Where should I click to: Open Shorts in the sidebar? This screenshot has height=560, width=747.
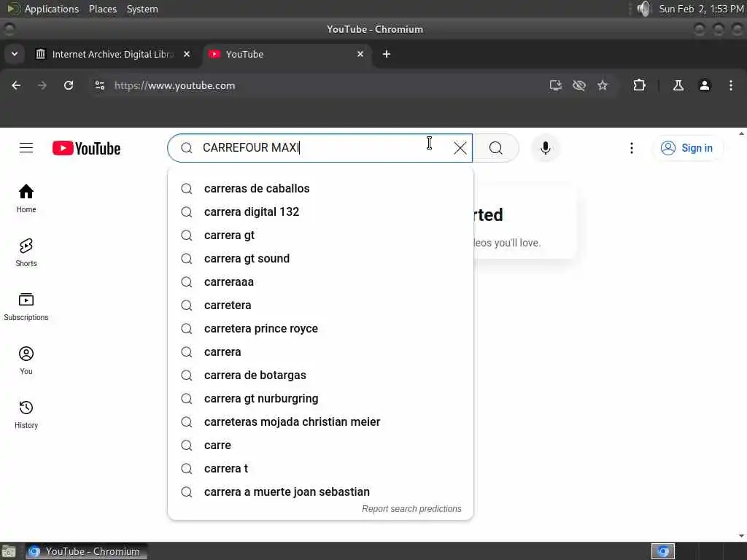tap(26, 252)
